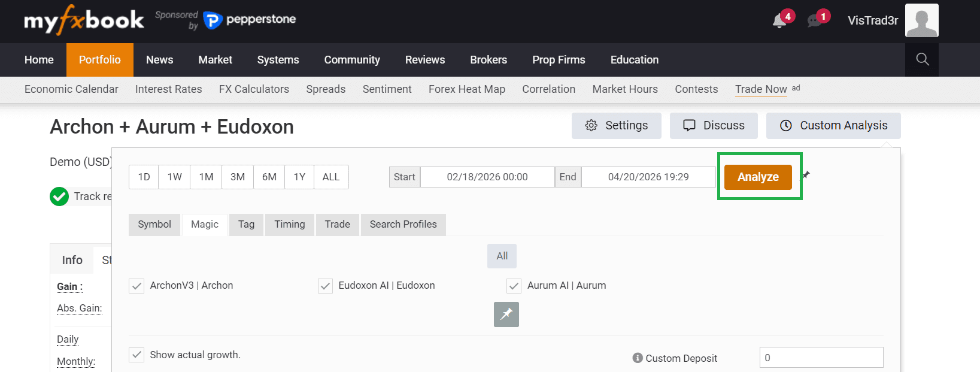
Task: Open the Interest Rates link
Action: (169, 89)
